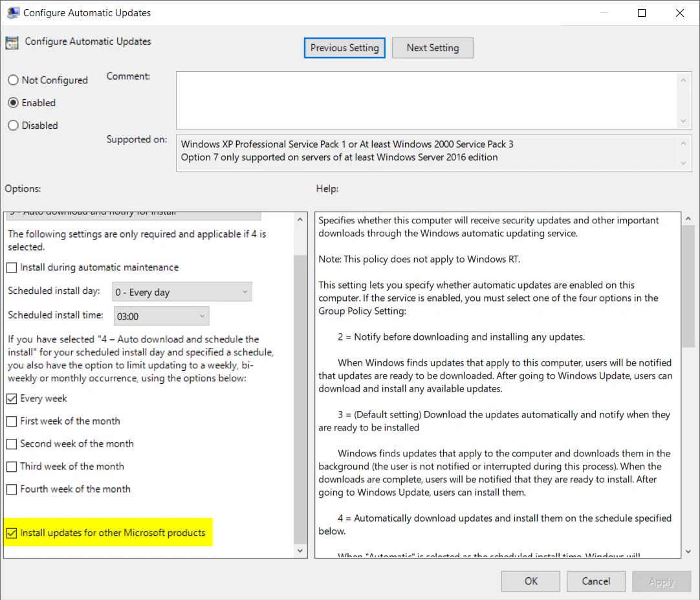700x600 pixels.
Task: Go to the Next Setting
Action: (x=433, y=48)
